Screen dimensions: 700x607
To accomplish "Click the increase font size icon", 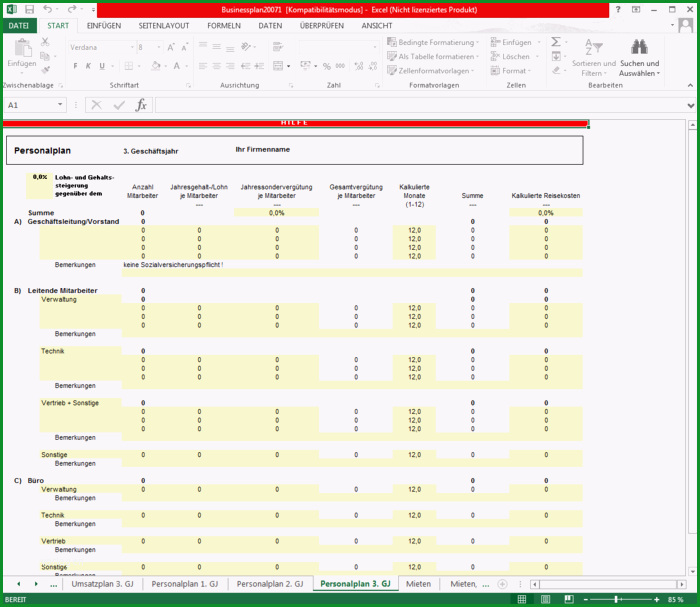I will (171, 47).
